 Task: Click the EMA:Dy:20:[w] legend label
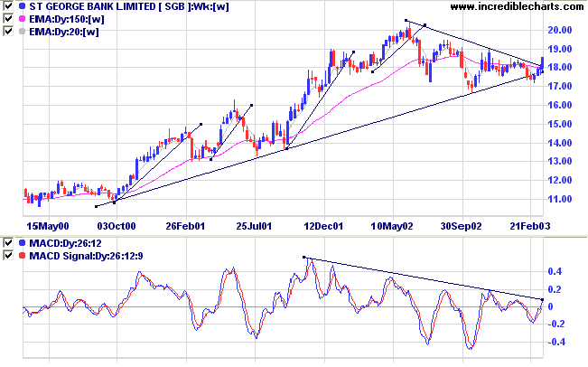coord(64,32)
